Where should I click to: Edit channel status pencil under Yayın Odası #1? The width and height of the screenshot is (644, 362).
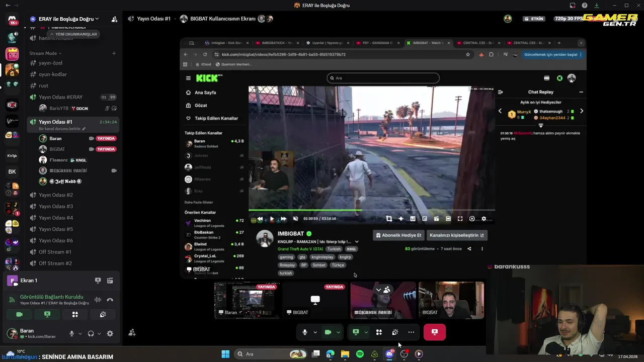tap(84, 129)
